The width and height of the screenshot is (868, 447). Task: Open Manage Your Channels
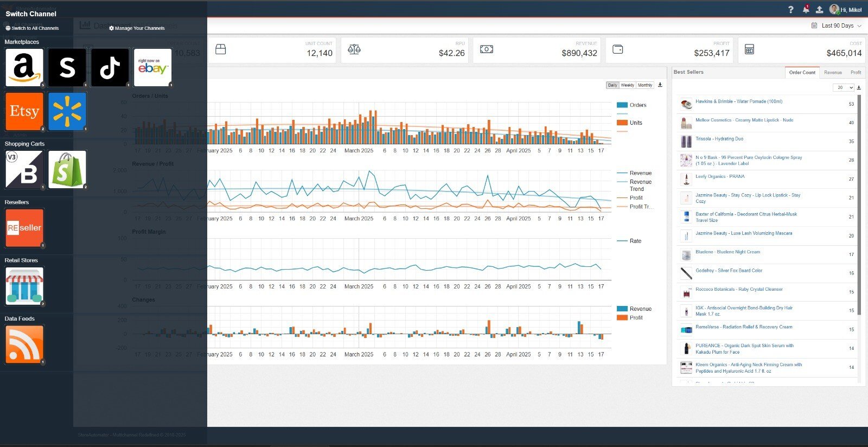pyautogui.click(x=137, y=28)
